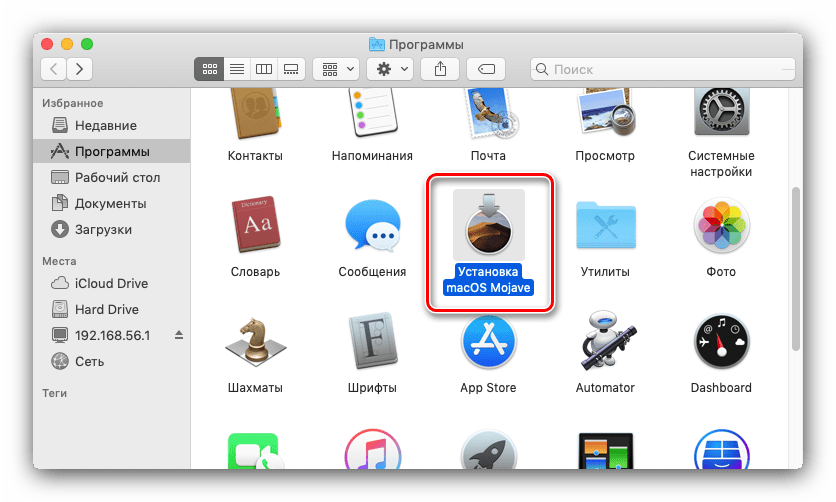The image size is (836, 502).
Task: Launch the Photos (Фото) app icon
Action: (720, 229)
